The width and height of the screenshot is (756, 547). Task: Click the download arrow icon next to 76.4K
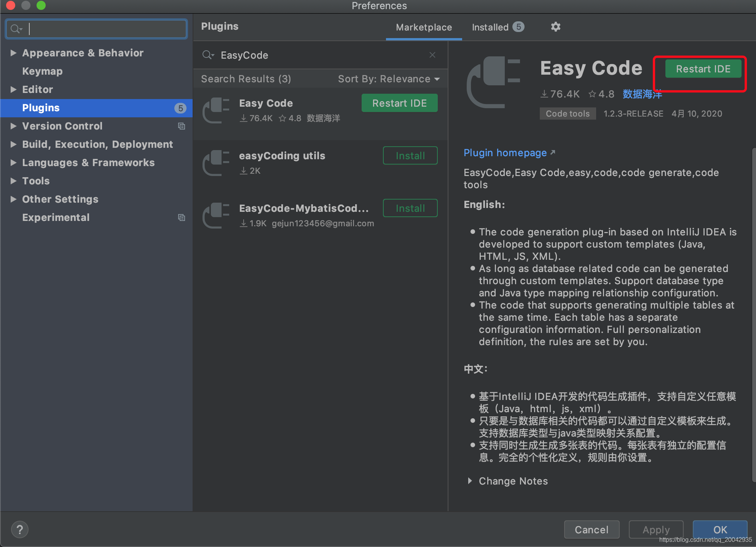point(544,94)
